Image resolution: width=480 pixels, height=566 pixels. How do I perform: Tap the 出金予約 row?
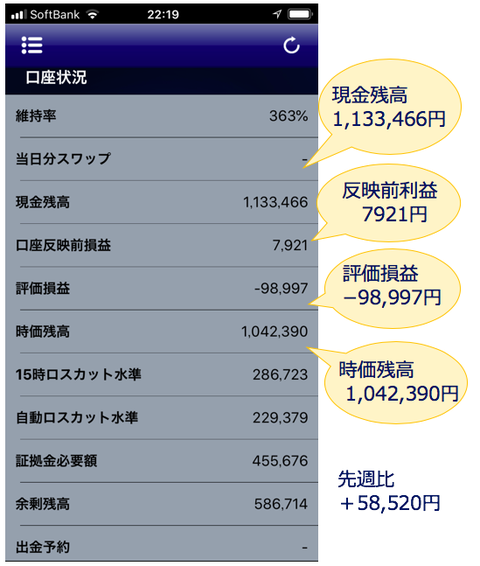(x=162, y=544)
